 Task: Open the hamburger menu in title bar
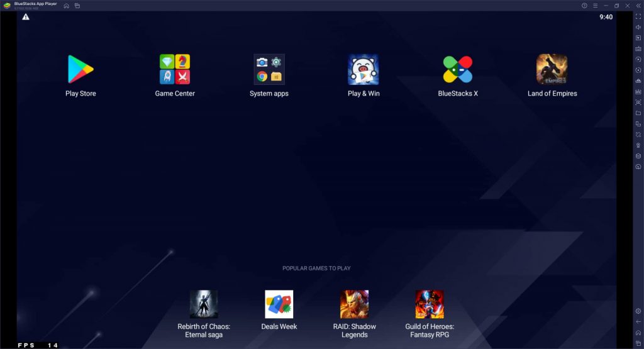[x=595, y=6]
